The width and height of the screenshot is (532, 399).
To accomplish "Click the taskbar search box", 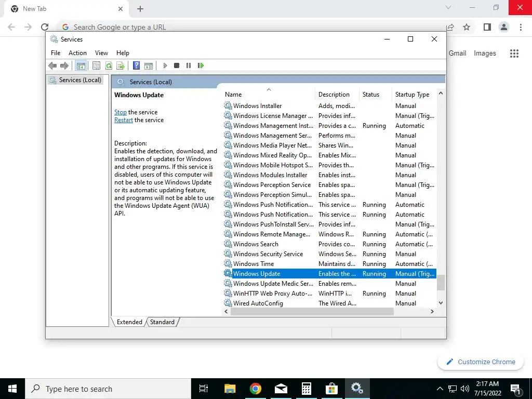I will tap(108, 389).
